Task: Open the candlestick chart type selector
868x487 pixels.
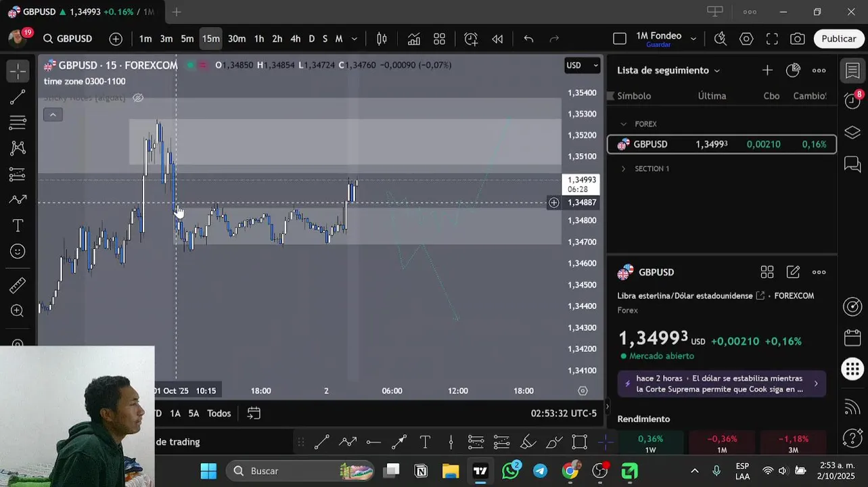Action: [382, 39]
